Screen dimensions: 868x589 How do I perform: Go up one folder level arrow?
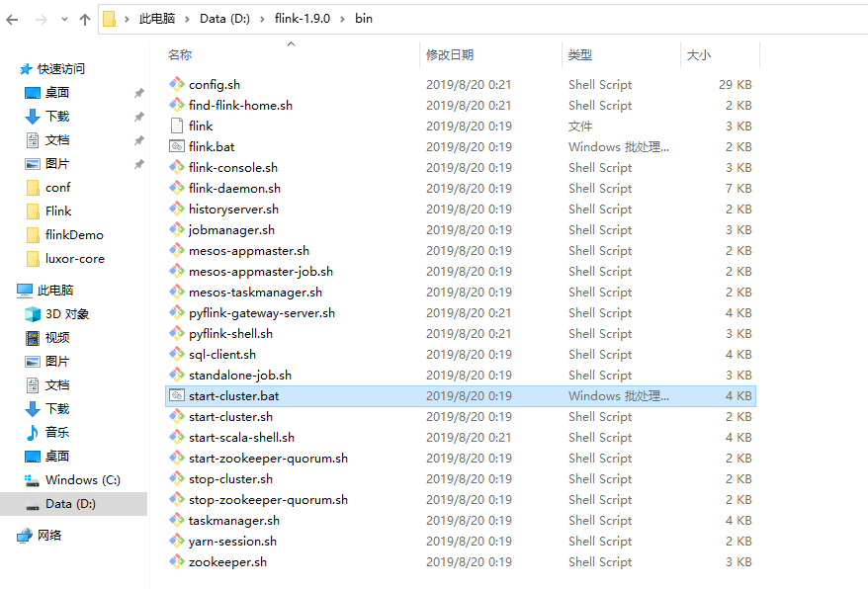click(85, 20)
